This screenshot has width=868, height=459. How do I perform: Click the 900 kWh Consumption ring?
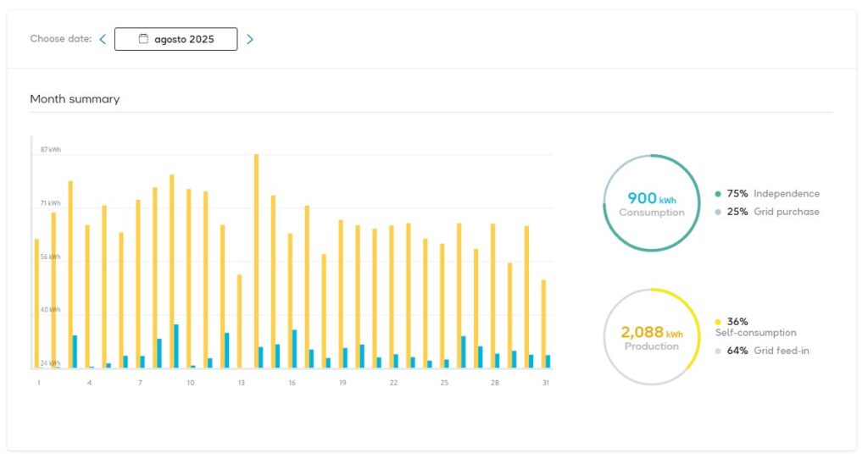(x=651, y=203)
